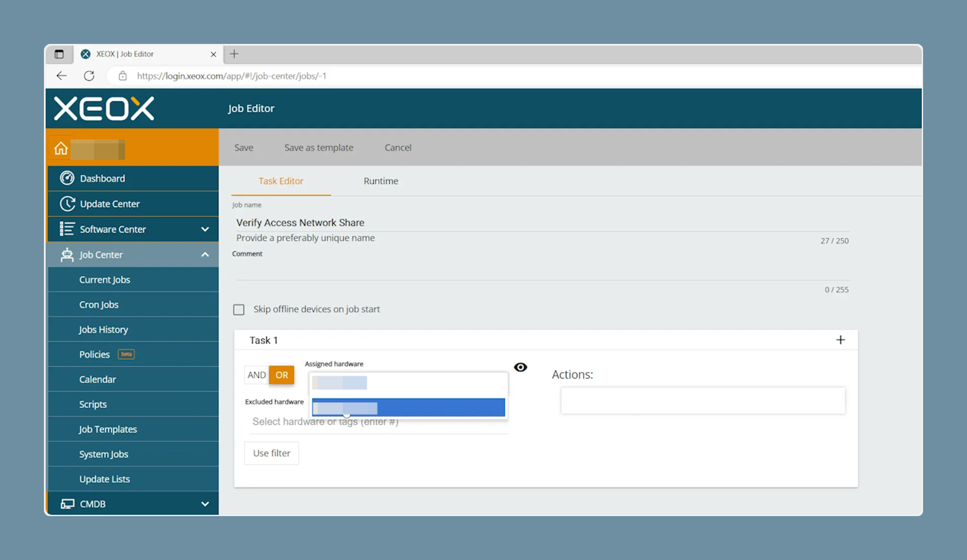Click the home icon in sidebar
The height and width of the screenshot is (560, 967).
coord(61,148)
